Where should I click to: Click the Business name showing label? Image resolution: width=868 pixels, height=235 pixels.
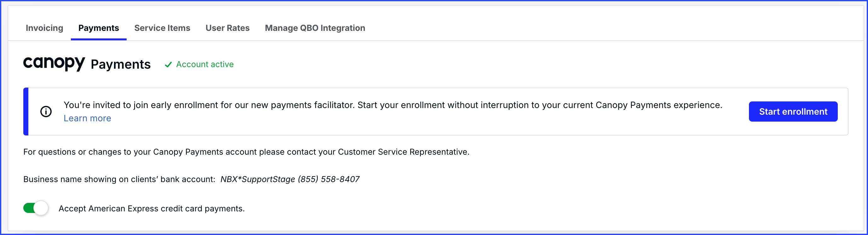click(x=119, y=179)
